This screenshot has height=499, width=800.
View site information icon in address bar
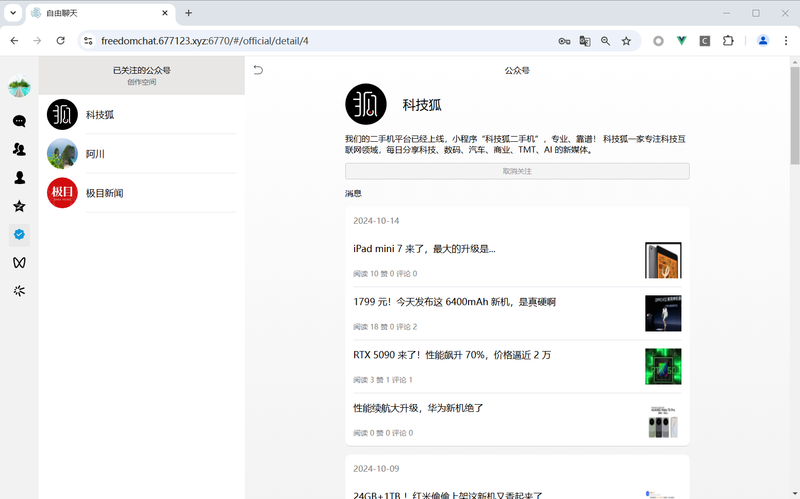coord(88,41)
